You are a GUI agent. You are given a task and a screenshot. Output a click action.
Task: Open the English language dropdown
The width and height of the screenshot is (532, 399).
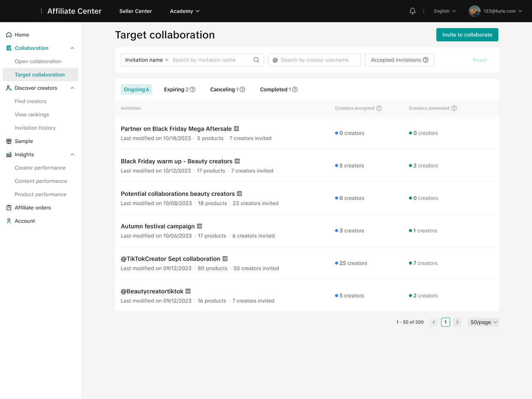445,11
